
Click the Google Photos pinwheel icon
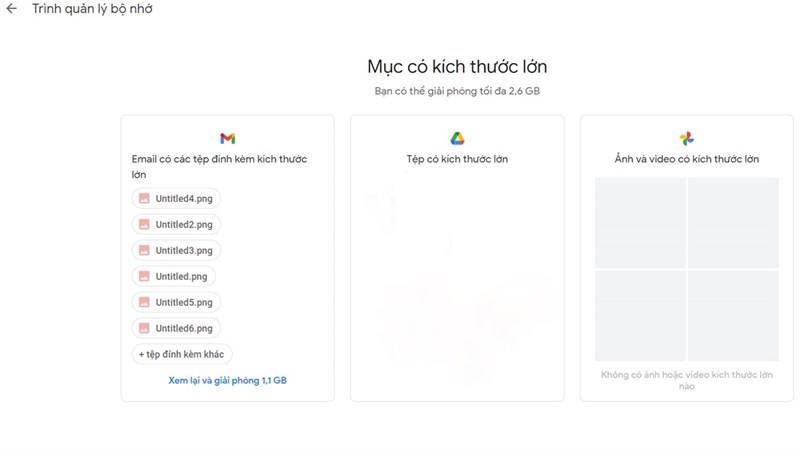coord(687,138)
